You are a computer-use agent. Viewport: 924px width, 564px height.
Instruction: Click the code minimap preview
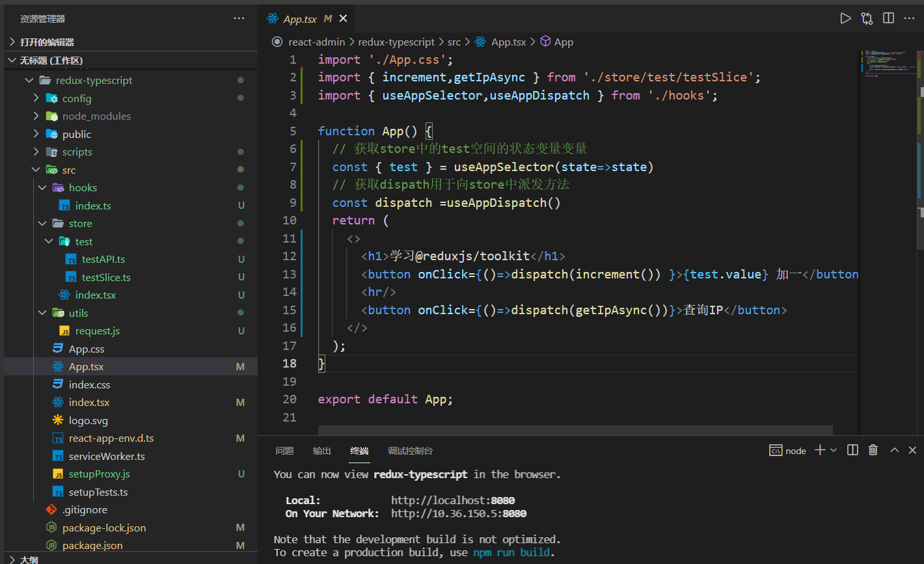(888, 64)
